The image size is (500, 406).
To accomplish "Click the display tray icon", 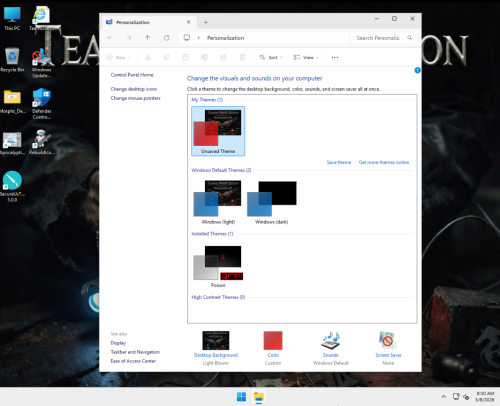I will [456, 397].
